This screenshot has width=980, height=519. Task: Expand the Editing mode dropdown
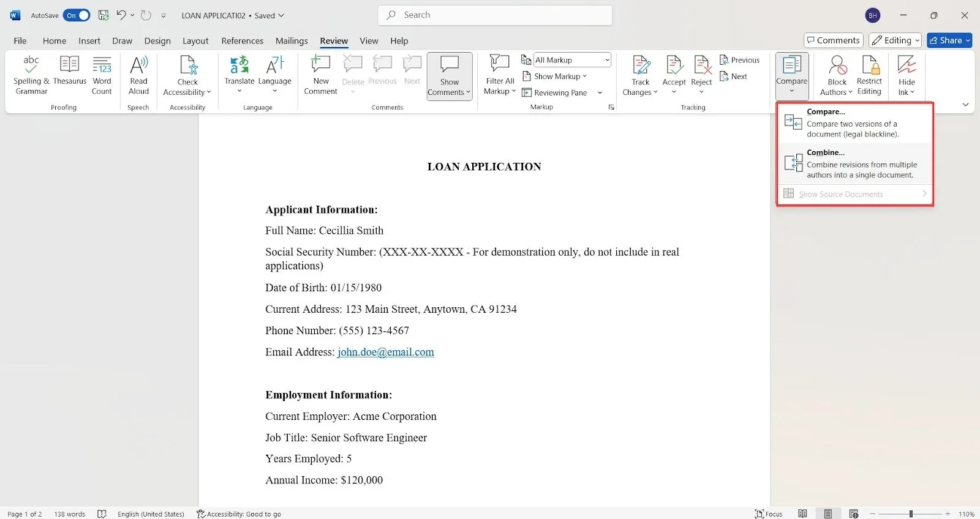tap(895, 40)
